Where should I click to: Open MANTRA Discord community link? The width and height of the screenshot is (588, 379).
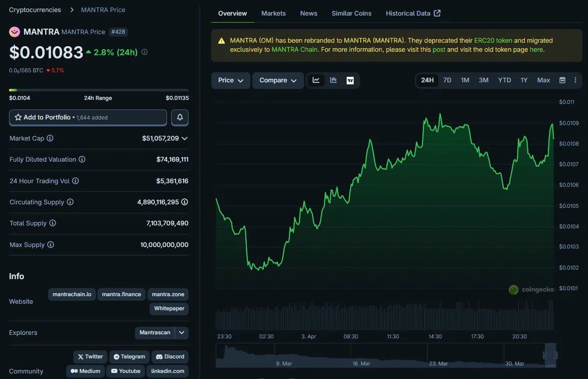[170, 356]
